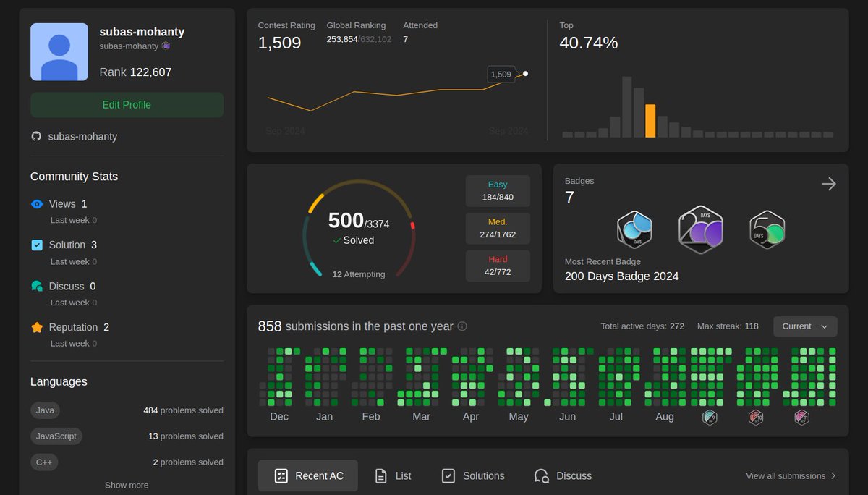The height and width of the screenshot is (495, 868).
Task: Click the Rank 122,607 text
Action: (x=135, y=72)
